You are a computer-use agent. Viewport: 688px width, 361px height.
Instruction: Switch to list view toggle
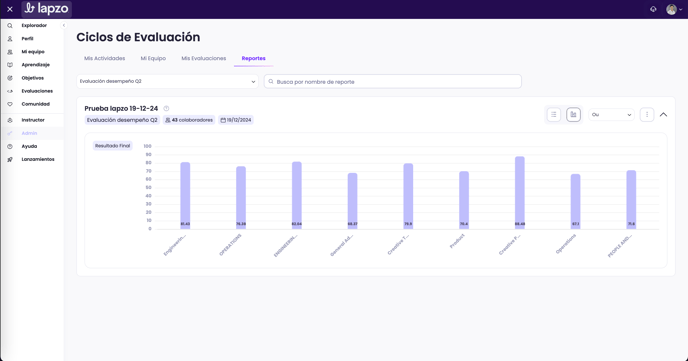[554, 115]
